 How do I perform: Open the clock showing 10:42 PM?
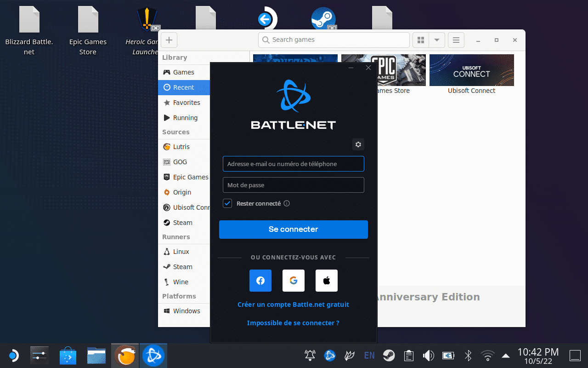click(538, 356)
